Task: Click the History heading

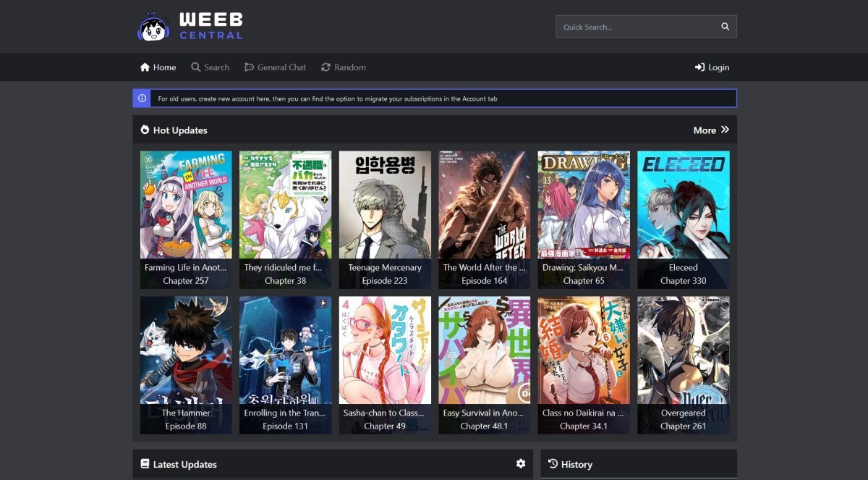Action: 576,464
